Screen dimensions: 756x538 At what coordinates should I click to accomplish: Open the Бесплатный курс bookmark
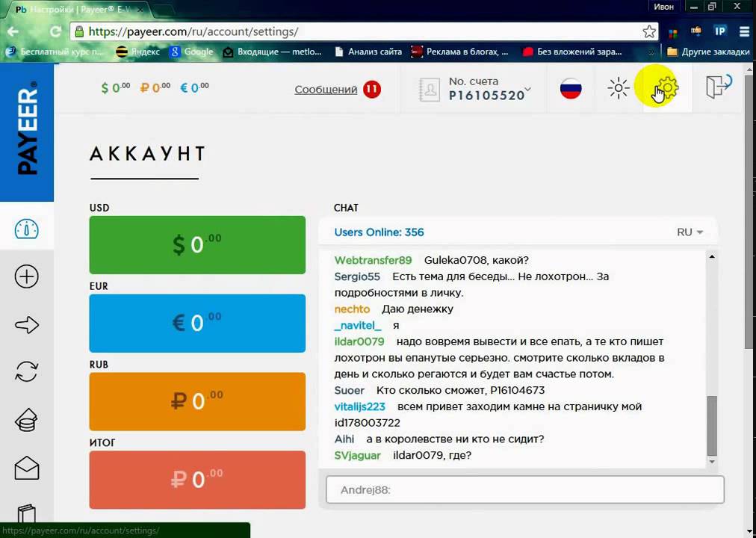(x=55, y=52)
